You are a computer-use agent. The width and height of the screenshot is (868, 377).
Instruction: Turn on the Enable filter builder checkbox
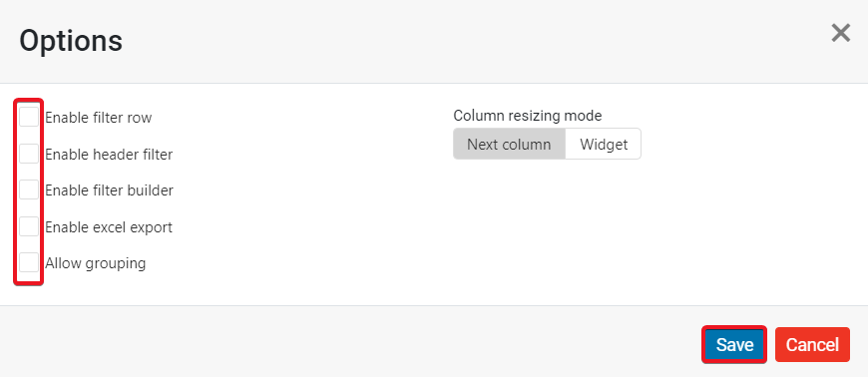pyautogui.click(x=29, y=189)
